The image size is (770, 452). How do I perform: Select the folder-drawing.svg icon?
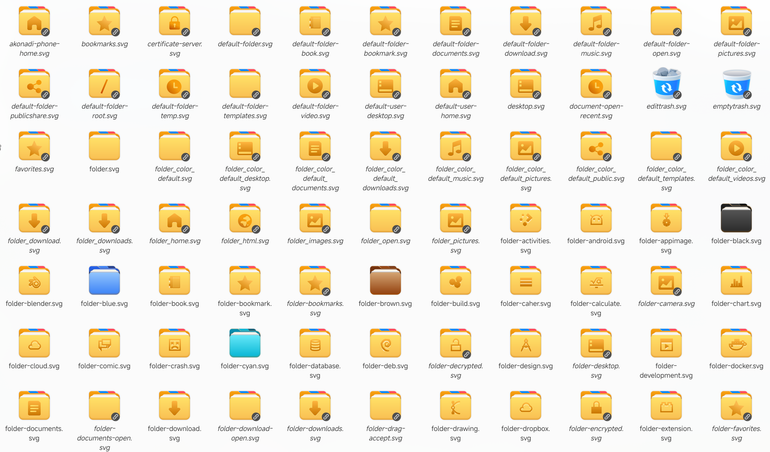tap(455, 406)
